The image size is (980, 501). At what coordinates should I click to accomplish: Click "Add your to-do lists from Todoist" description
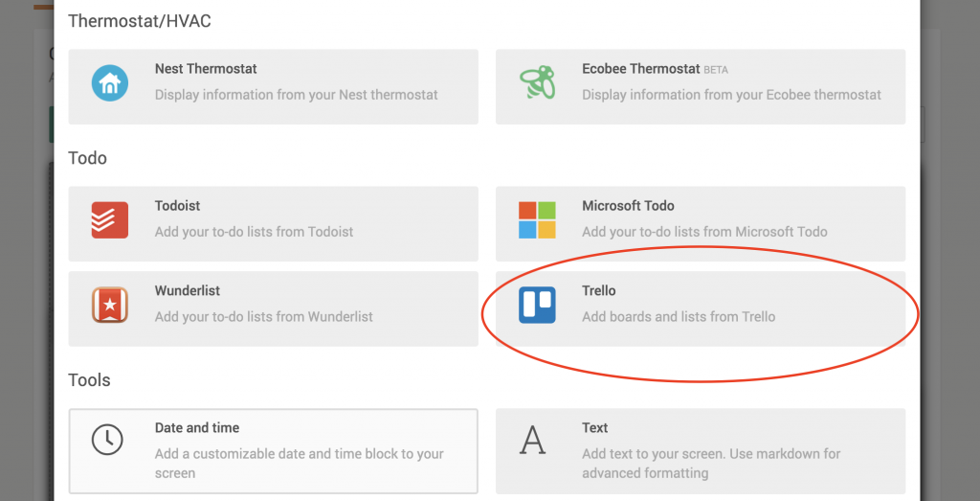tap(254, 232)
